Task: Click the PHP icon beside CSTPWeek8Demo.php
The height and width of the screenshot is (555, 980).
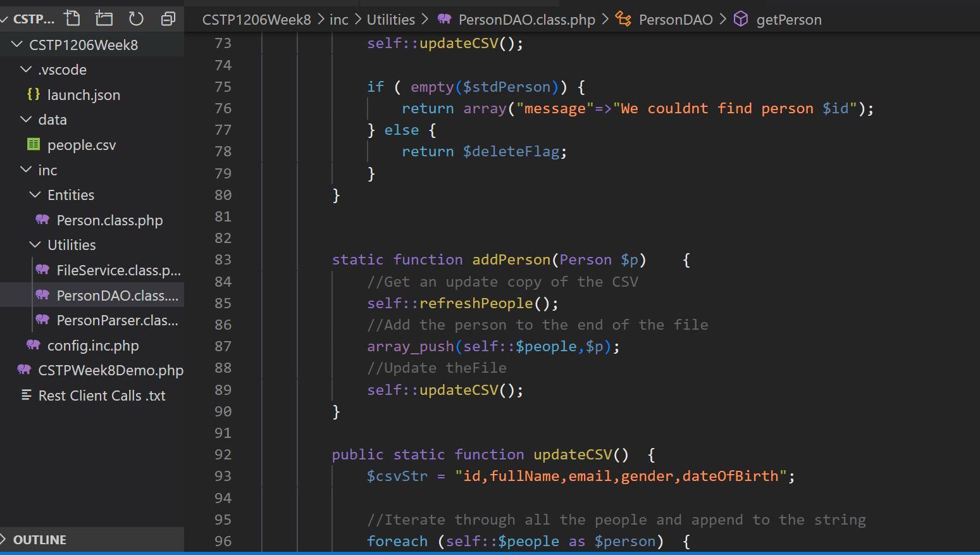Action: tap(24, 370)
